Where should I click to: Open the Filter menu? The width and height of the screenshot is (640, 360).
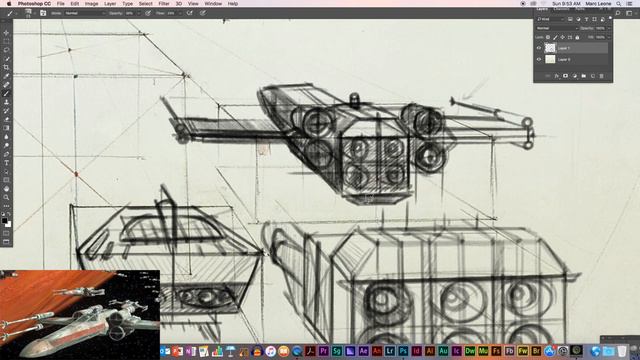pyautogui.click(x=164, y=4)
